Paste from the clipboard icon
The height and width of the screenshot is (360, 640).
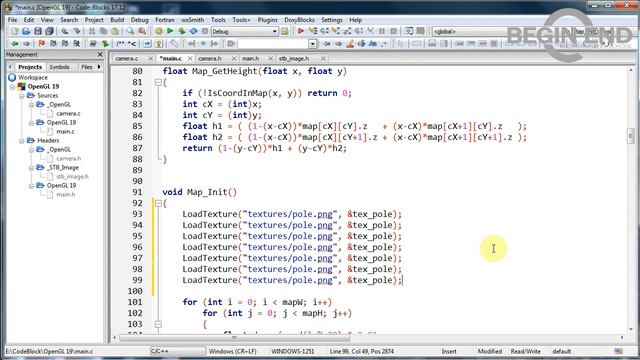pyautogui.click(x=115, y=31)
